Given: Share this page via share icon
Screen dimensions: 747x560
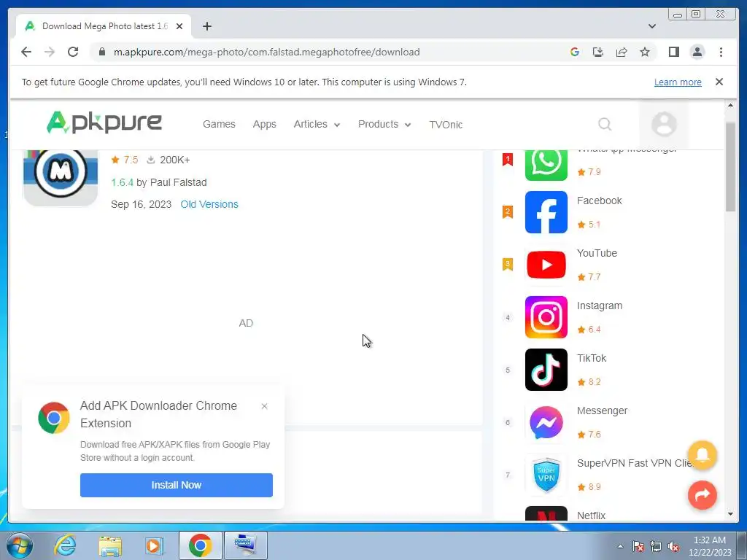Looking at the screenshot, I should [x=622, y=52].
